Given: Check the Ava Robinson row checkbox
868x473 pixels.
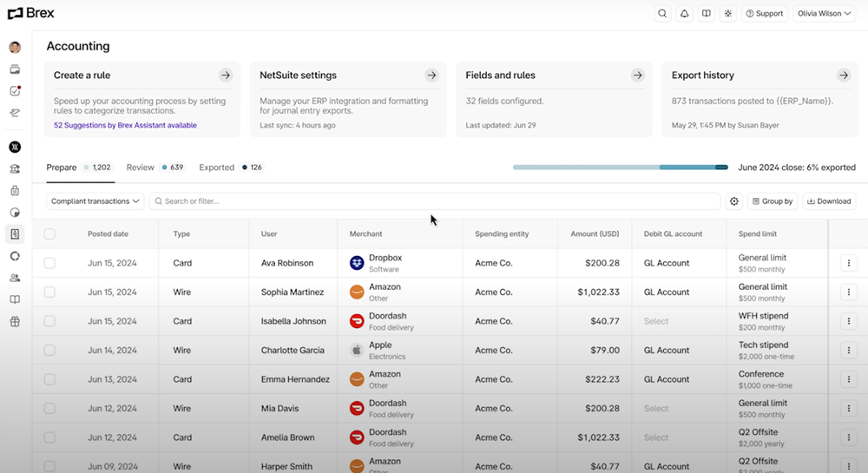Looking at the screenshot, I should [x=49, y=263].
